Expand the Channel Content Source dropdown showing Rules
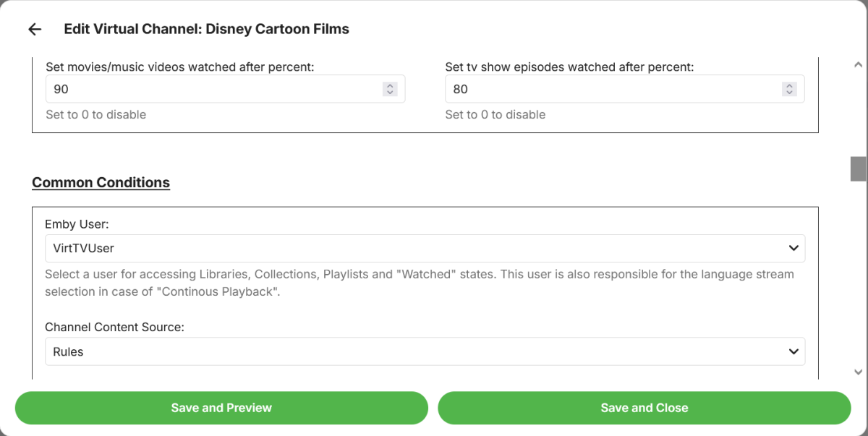Image resolution: width=868 pixels, height=436 pixels. [412, 351]
